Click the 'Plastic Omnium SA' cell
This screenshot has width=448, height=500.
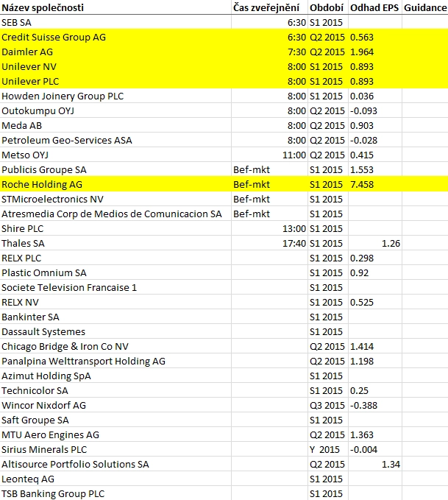pos(115,272)
